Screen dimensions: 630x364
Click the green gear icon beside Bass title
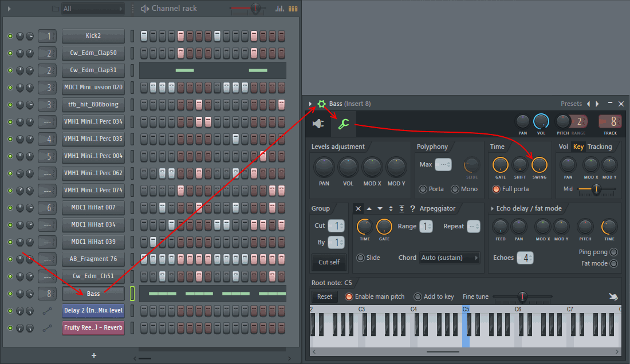(x=322, y=104)
